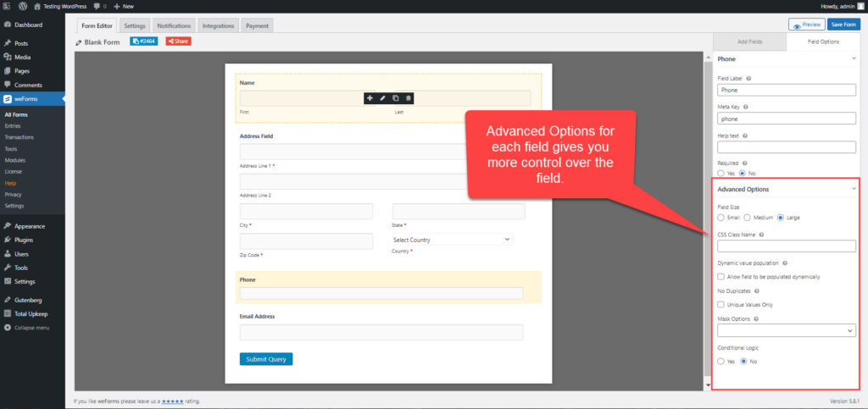Set Required to No
Screen dimensions: 868x409
(x=743, y=173)
